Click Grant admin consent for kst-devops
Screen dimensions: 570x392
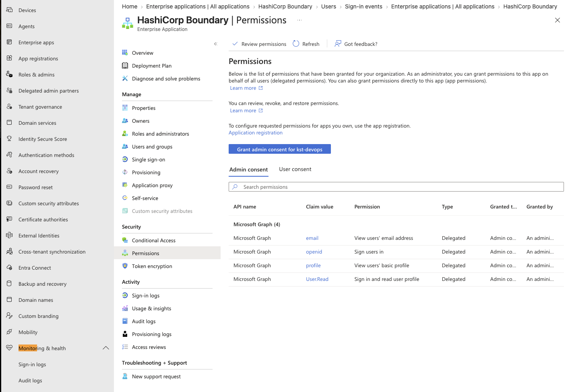tap(280, 149)
